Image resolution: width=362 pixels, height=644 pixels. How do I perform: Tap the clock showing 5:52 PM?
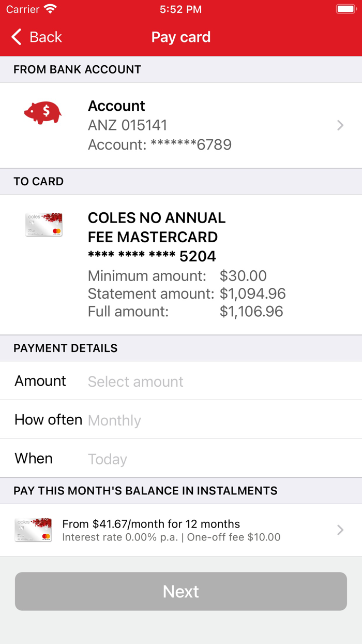click(x=180, y=9)
